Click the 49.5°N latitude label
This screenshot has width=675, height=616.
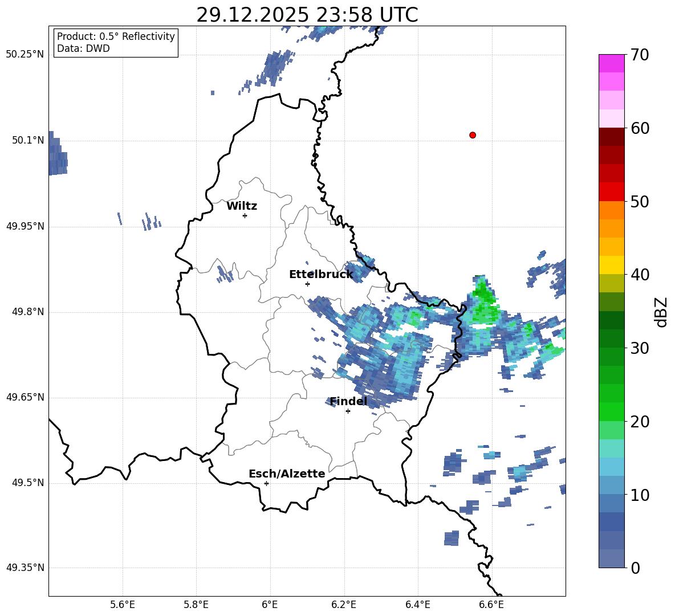click(28, 483)
